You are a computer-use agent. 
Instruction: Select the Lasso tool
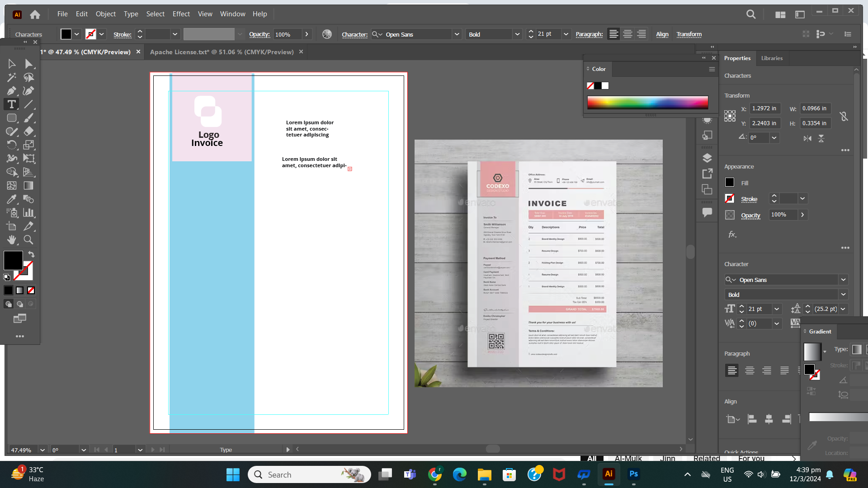click(x=28, y=77)
